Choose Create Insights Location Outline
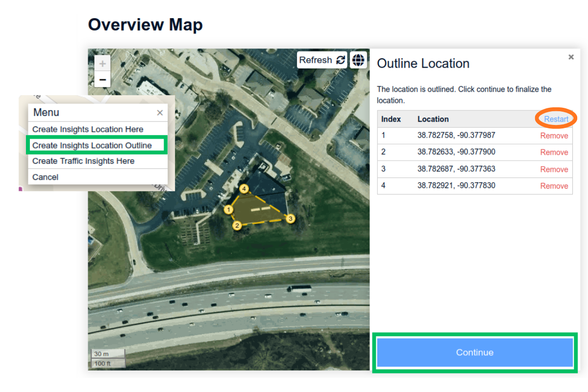 pos(92,145)
